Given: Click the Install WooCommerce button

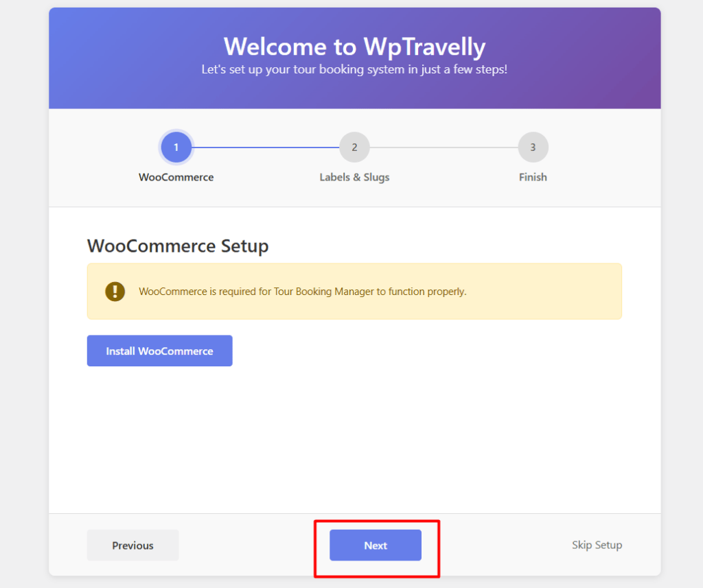Looking at the screenshot, I should coord(159,351).
